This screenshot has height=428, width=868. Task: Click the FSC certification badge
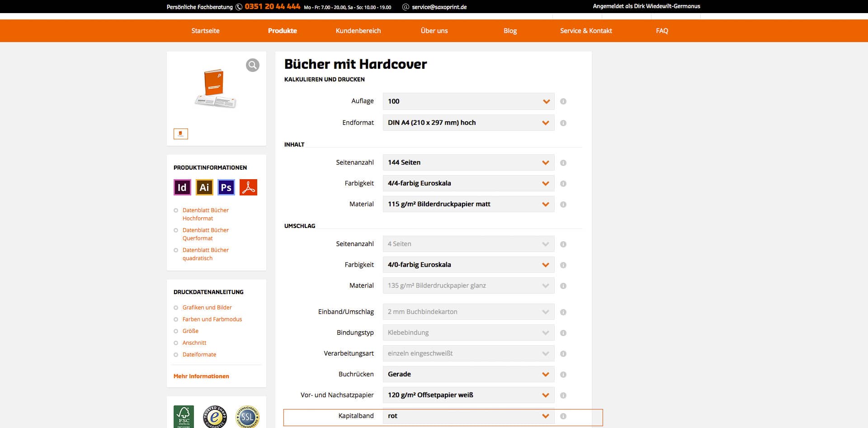point(184,417)
